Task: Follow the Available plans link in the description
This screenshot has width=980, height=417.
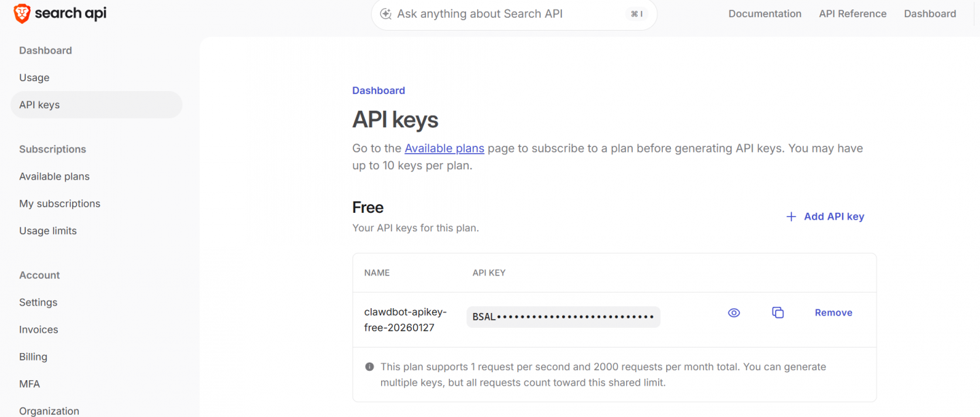Action: pos(444,148)
